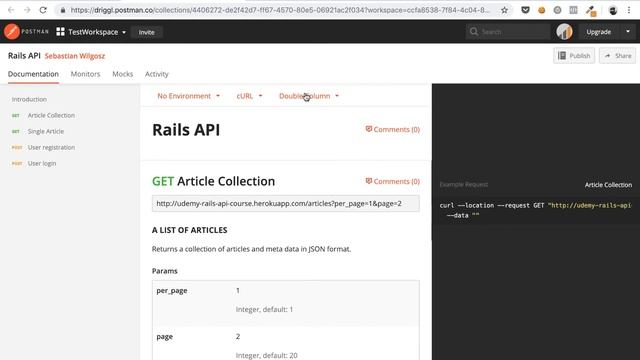Select Introduction in the sidebar
Image resolution: width=640 pixels, height=360 pixels.
click(29, 99)
